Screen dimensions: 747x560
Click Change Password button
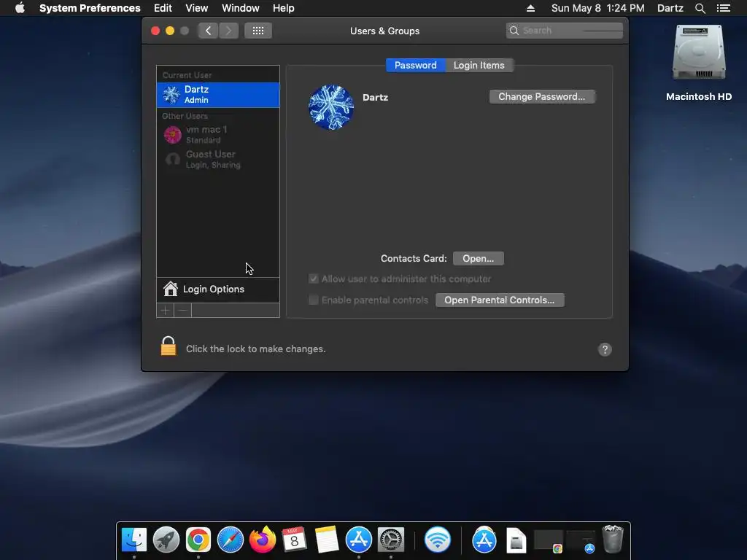point(542,97)
